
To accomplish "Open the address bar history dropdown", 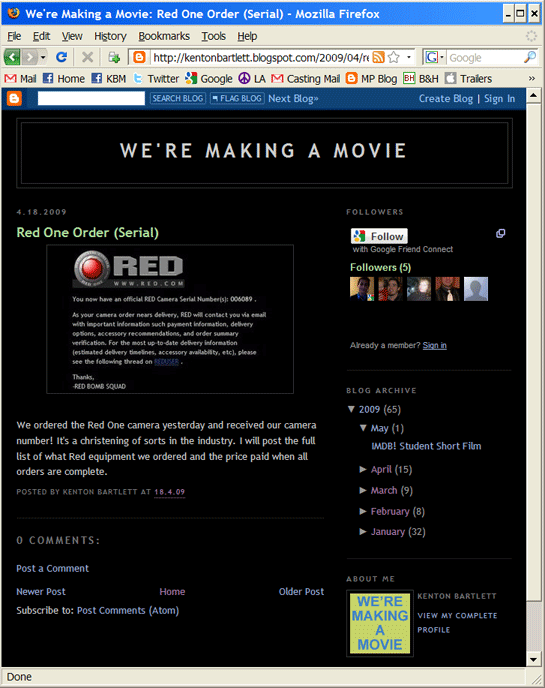I will 409,57.
